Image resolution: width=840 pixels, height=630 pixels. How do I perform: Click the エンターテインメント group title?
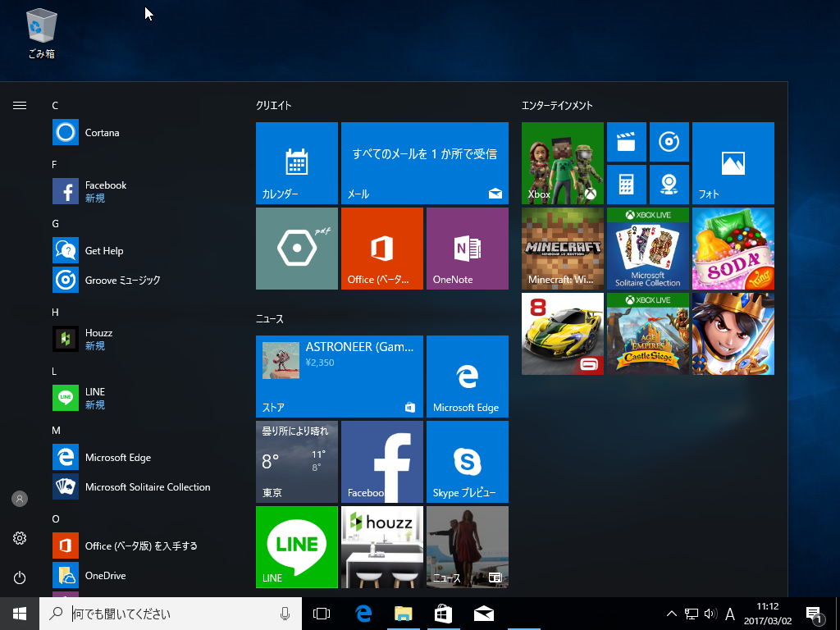coord(557,106)
